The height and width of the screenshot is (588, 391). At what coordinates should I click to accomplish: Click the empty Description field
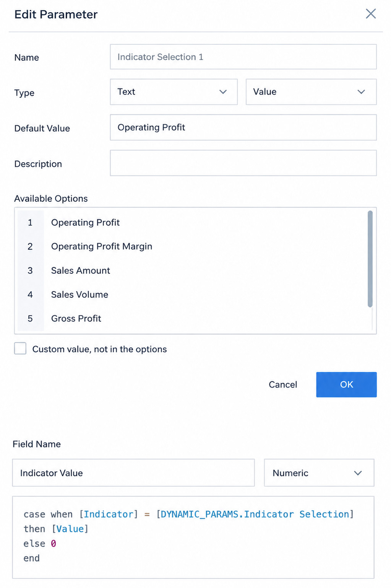tap(243, 163)
